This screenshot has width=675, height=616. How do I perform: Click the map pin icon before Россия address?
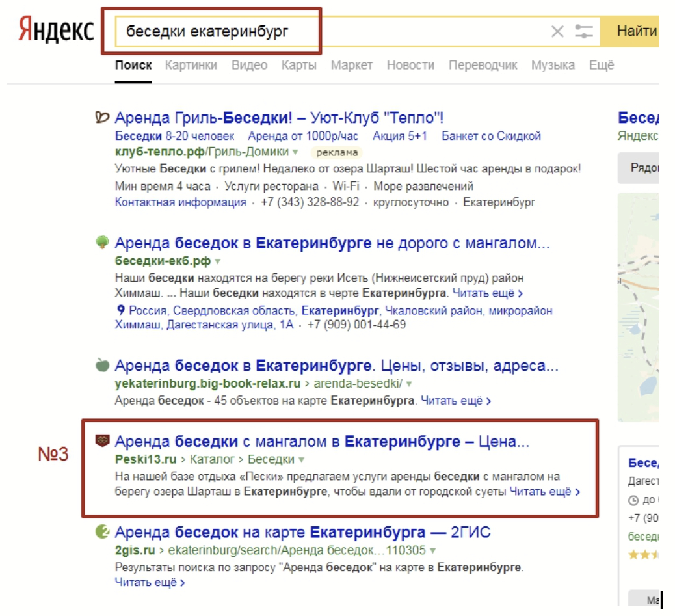coord(121,310)
